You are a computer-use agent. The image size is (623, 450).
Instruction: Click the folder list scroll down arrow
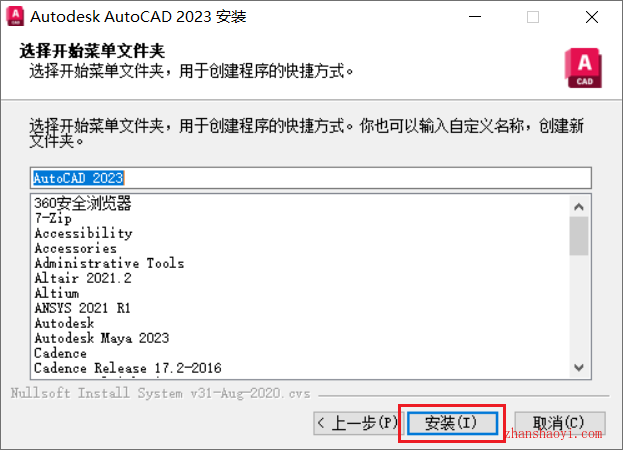click(579, 367)
